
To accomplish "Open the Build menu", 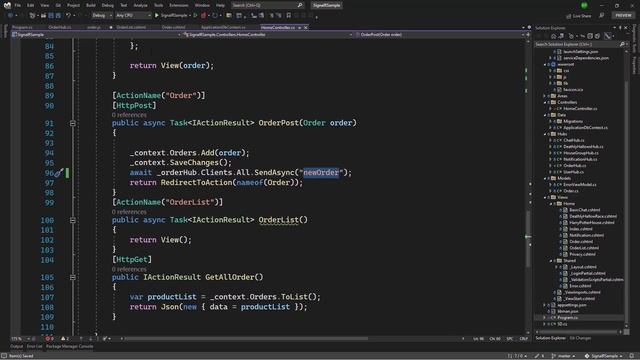I will (x=91, y=5).
